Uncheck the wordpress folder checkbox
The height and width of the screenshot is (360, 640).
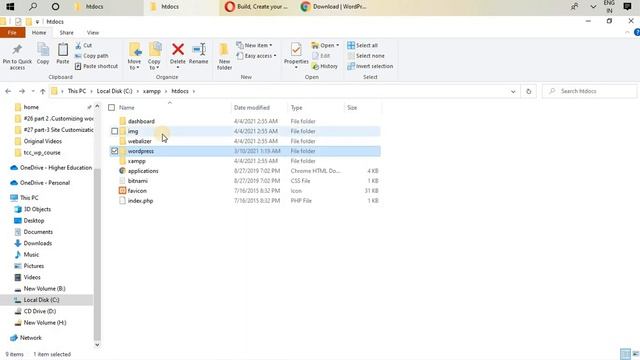[114, 151]
